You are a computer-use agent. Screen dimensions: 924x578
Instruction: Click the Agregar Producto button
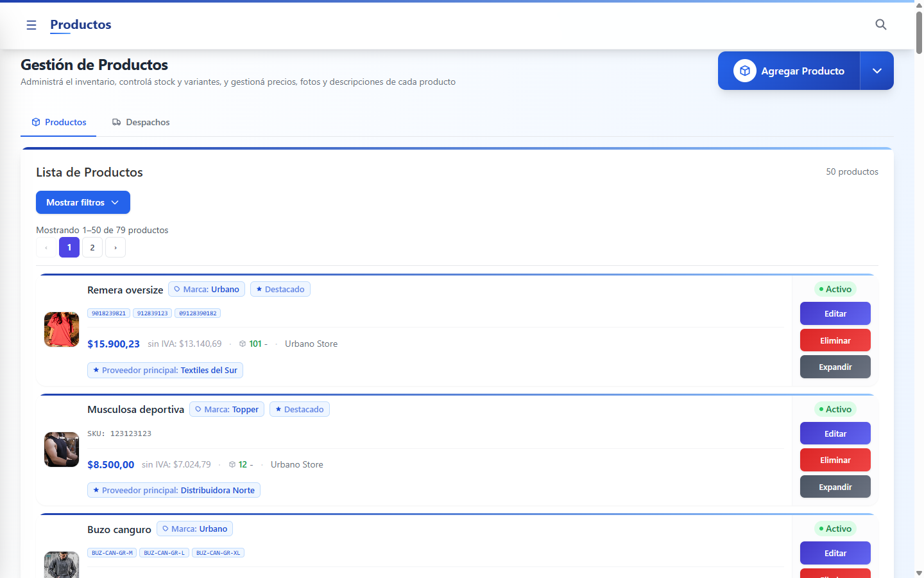(x=789, y=71)
